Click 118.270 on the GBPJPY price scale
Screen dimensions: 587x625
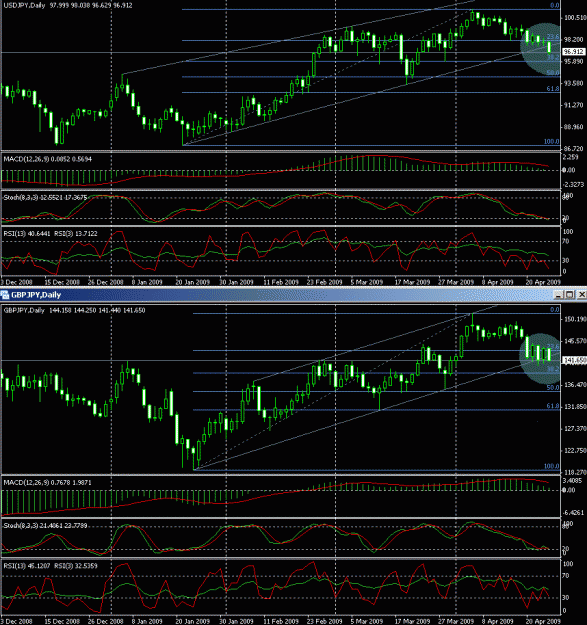(x=575, y=472)
